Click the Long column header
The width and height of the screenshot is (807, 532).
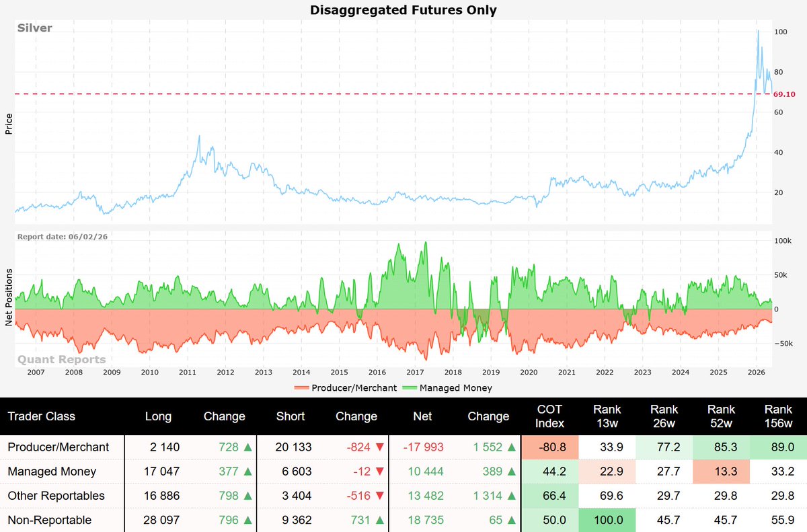pos(159,416)
